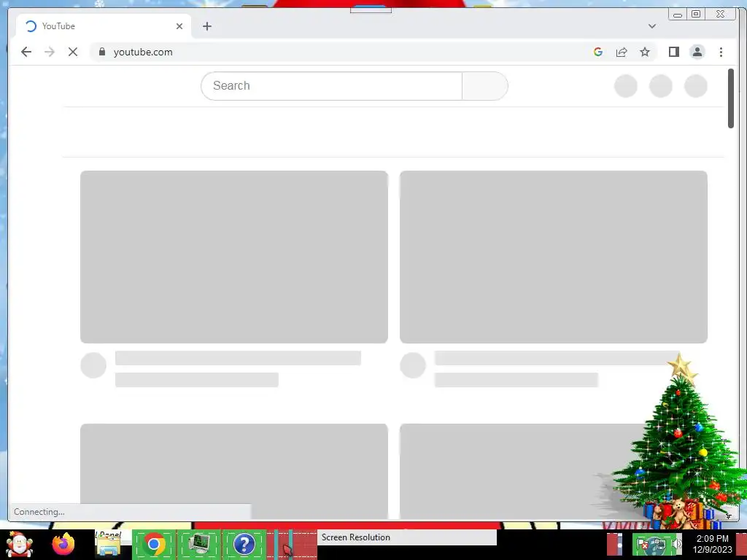Viewport: 747px width, 560px height.
Task: Click the Google icon in the address bar
Action: tap(598, 52)
